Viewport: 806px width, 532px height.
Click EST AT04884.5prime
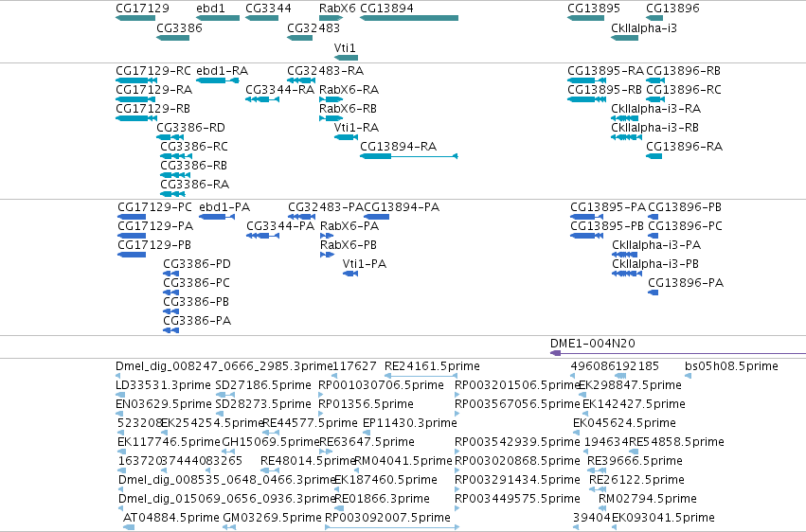129,527
